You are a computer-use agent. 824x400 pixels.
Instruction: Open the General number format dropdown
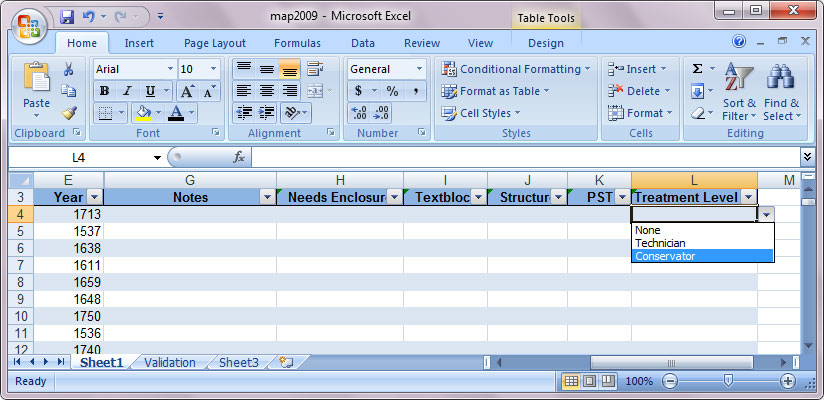[419, 69]
